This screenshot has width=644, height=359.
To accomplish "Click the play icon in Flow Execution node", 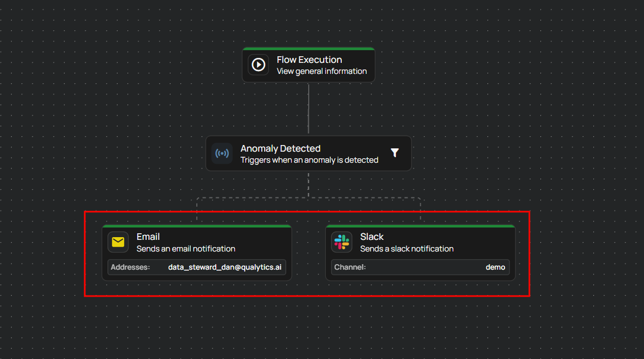I will coord(258,65).
